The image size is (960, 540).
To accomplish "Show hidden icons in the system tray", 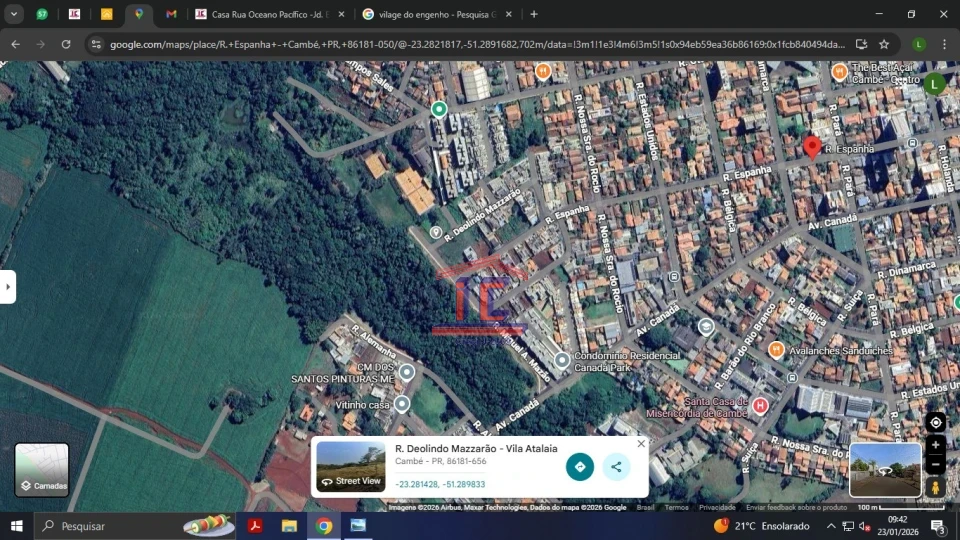I will tap(830, 526).
